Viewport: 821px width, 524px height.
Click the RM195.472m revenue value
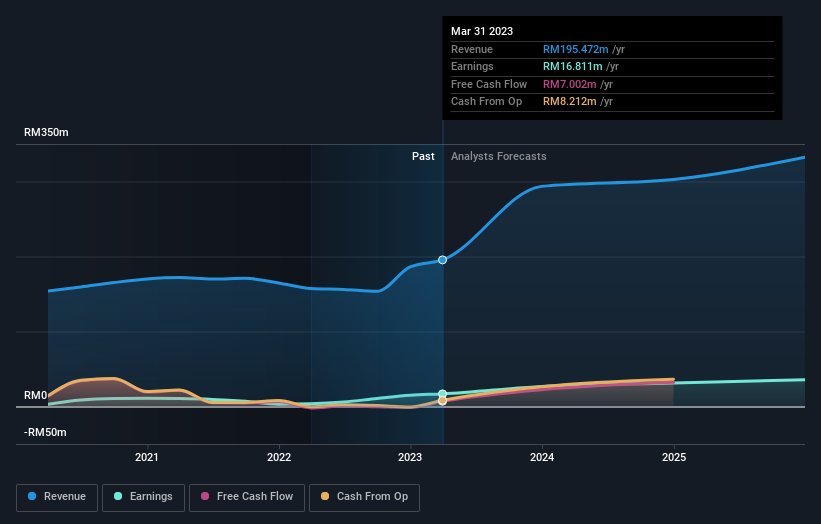(575, 49)
